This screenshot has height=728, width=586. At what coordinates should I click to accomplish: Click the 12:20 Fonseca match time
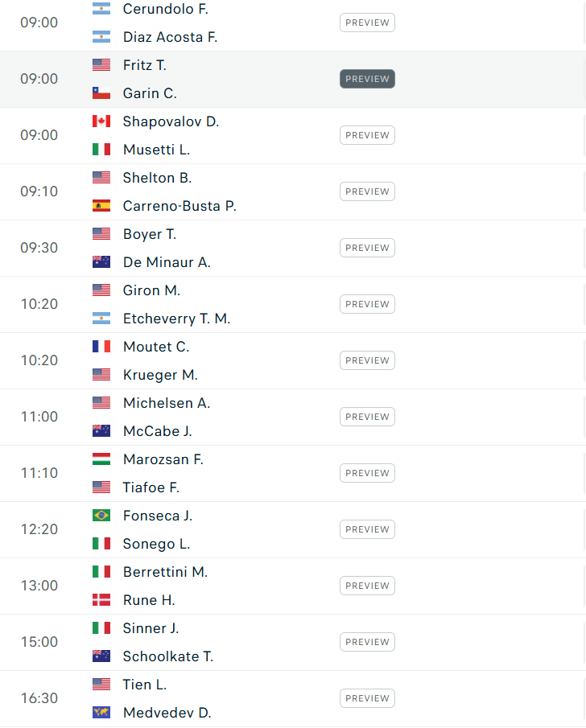[39, 529]
